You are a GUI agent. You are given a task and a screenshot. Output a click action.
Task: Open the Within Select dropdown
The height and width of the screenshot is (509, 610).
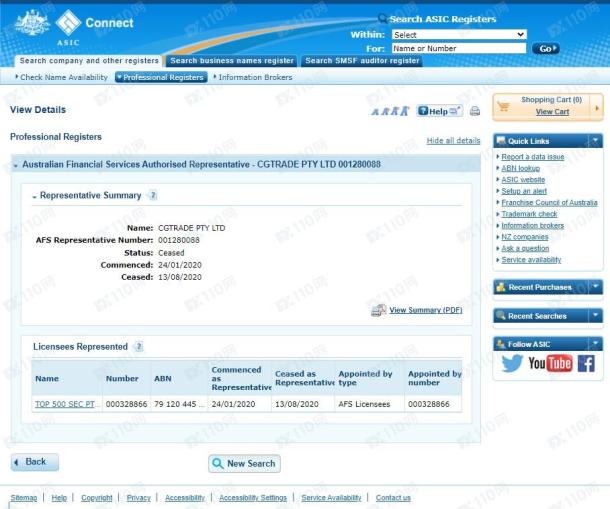point(459,35)
